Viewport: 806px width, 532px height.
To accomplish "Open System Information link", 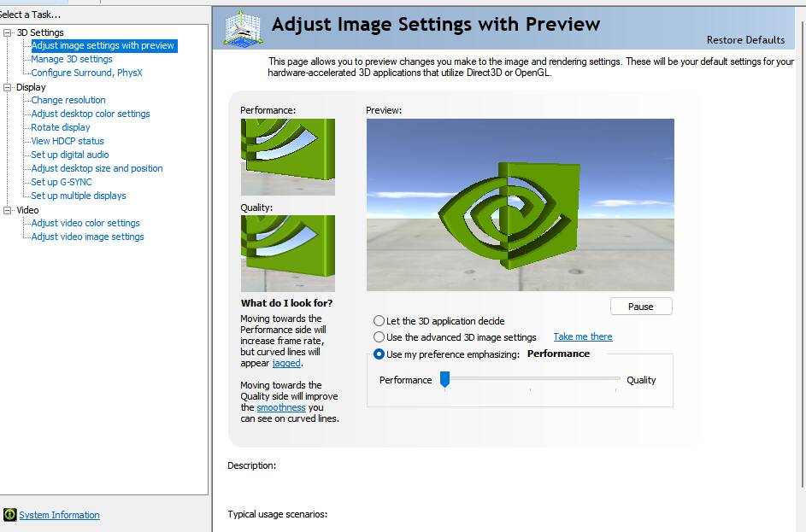I will [x=59, y=515].
